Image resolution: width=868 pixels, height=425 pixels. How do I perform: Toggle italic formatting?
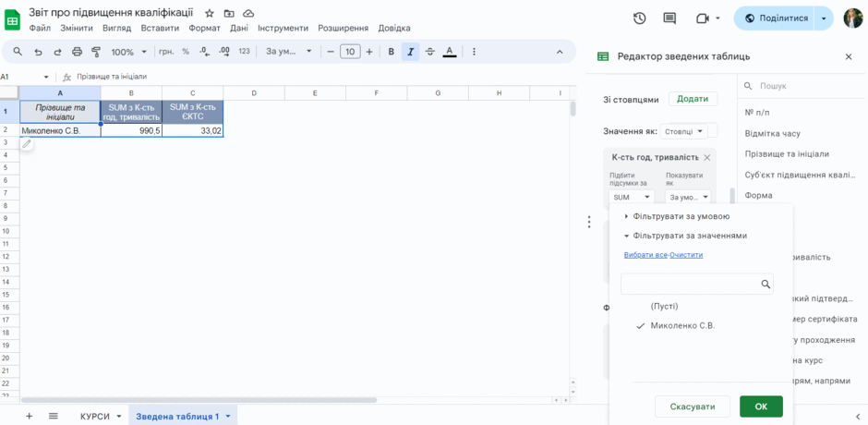(x=410, y=52)
